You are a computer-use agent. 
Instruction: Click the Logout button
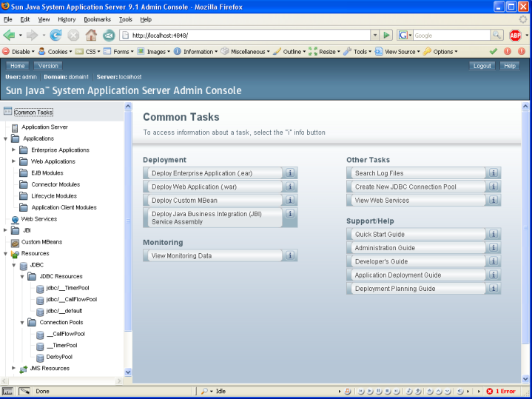point(482,66)
